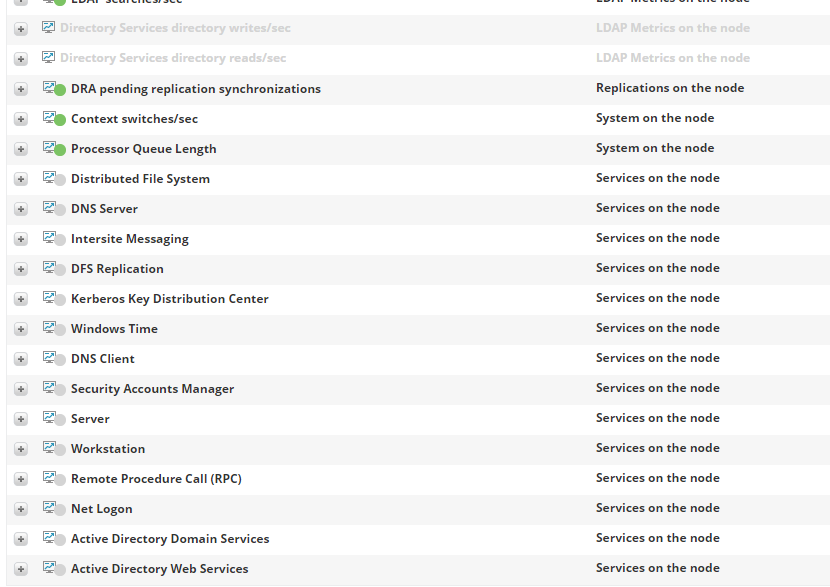Click the monitor icon for DNS Client
Screen dimensions: 830x587
pyautogui.click(x=54, y=358)
